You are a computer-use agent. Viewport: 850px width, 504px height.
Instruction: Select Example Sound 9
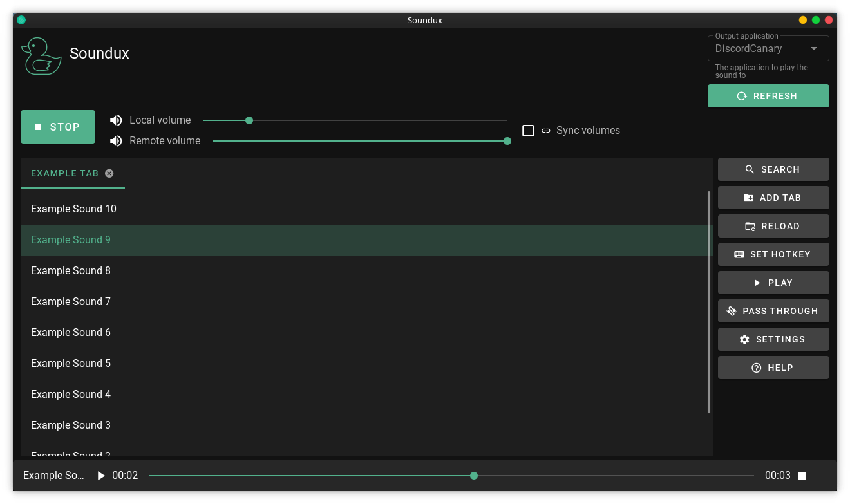pyautogui.click(x=366, y=240)
